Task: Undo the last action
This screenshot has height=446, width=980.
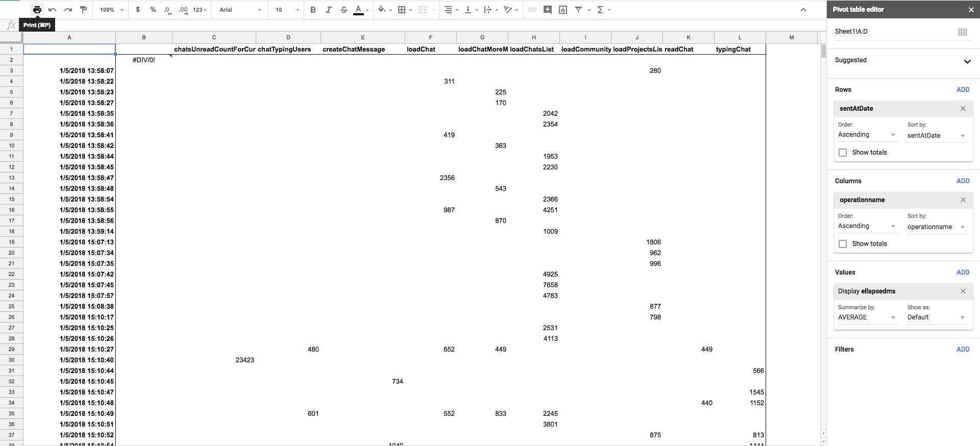Action: click(x=53, y=10)
